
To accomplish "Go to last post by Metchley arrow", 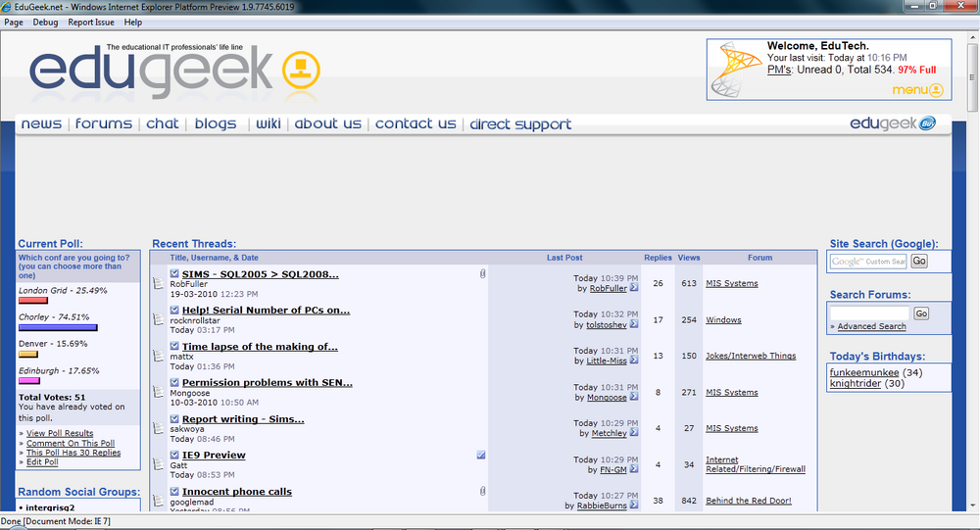I will 634,432.
